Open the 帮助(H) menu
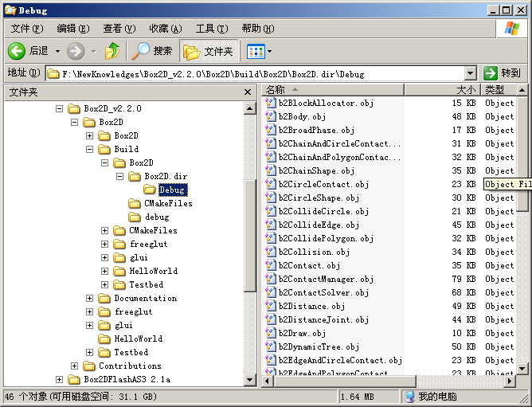 coord(258,29)
